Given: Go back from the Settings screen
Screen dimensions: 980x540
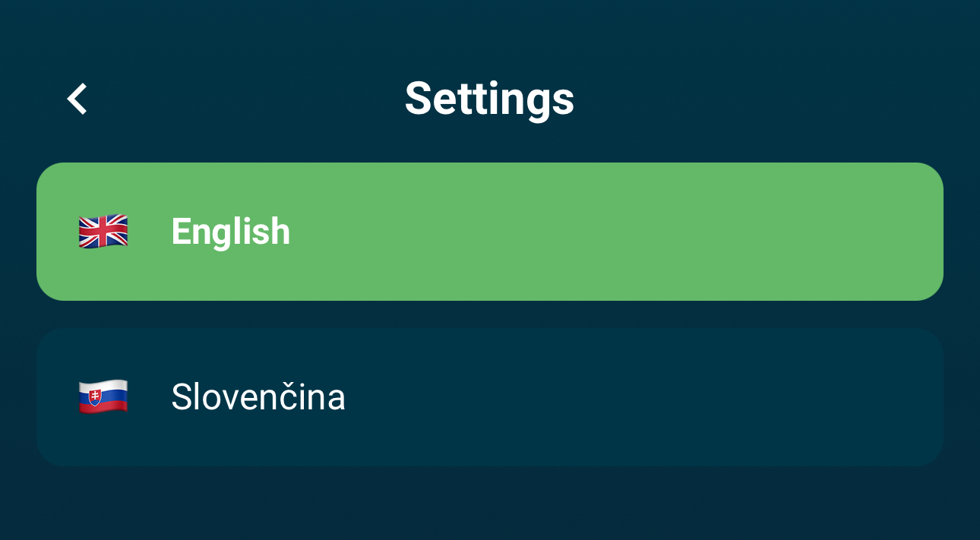Looking at the screenshot, I should click(x=77, y=99).
